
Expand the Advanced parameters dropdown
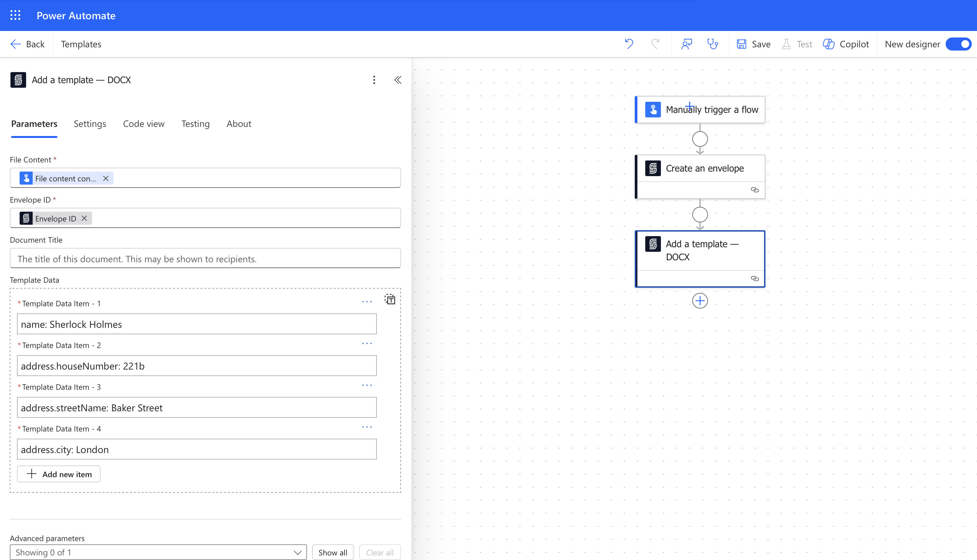click(158, 552)
